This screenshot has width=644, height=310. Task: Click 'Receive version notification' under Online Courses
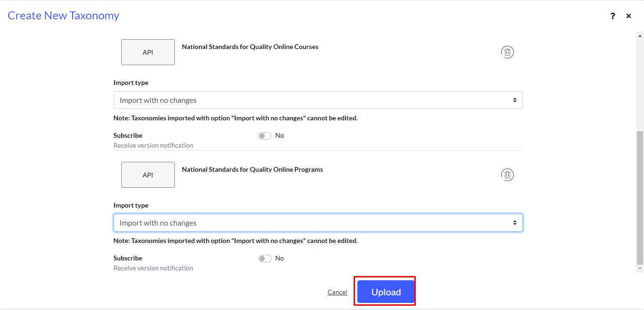click(153, 145)
